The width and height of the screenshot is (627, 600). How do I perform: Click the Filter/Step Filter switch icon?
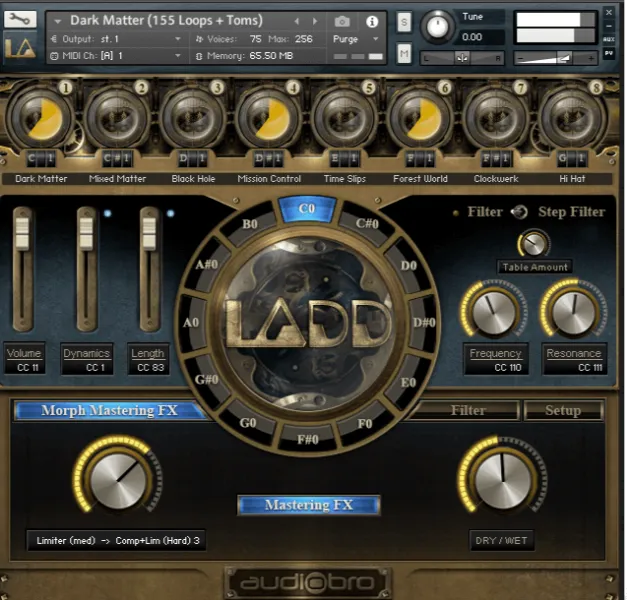519,212
